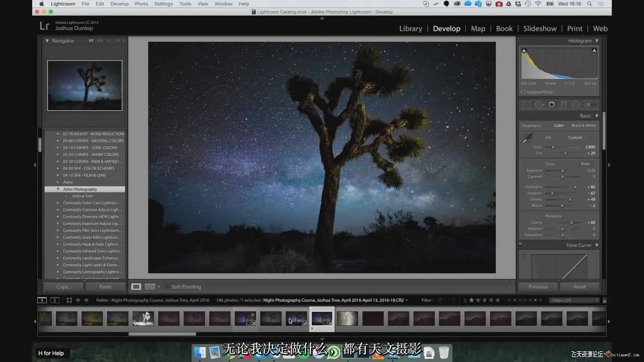The height and width of the screenshot is (362, 644).
Task: Switch treatment to Black & White
Action: click(x=584, y=126)
